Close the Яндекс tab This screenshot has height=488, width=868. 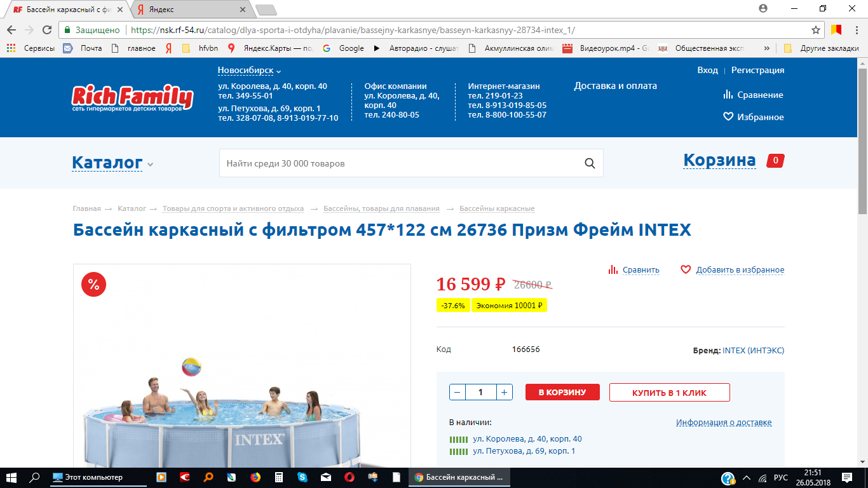pyautogui.click(x=241, y=10)
